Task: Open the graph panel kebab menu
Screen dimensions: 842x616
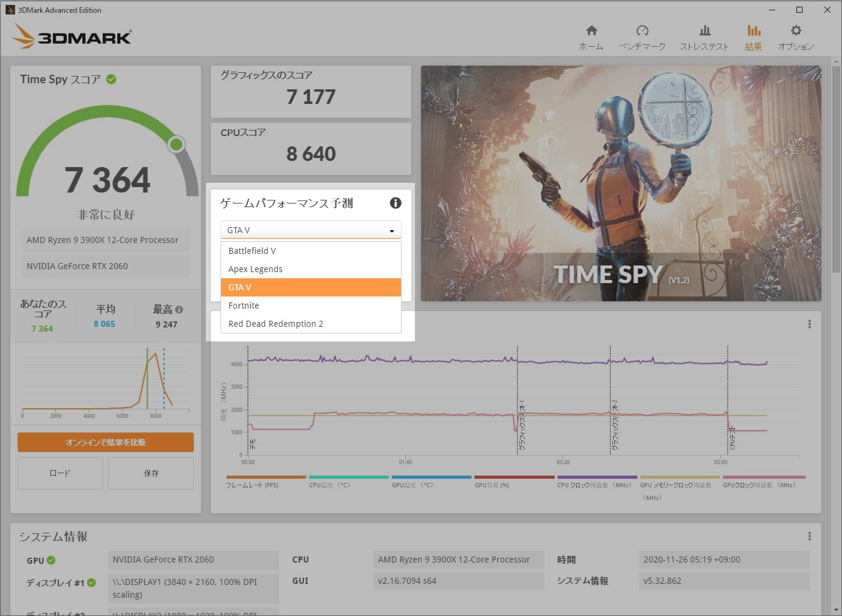Action: pos(809,324)
